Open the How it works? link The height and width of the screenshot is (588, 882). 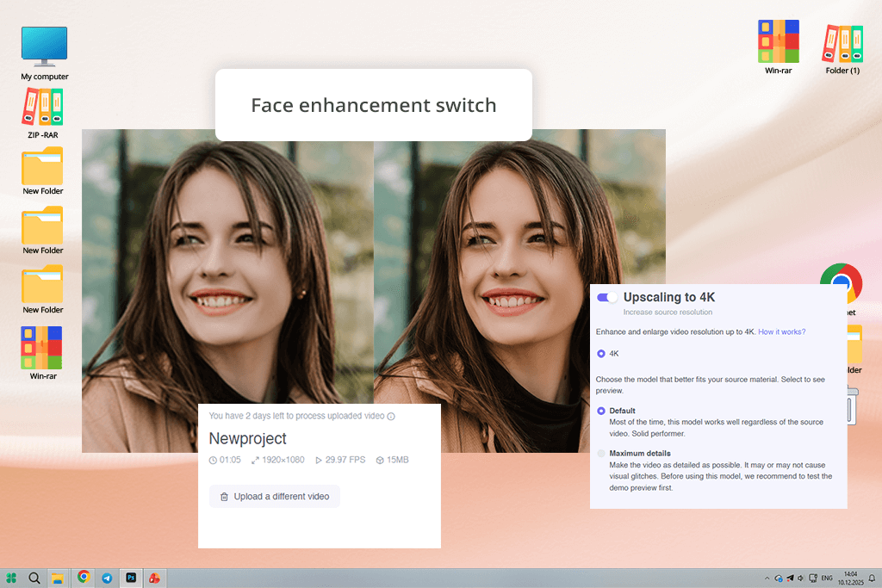pyautogui.click(x=781, y=332)
